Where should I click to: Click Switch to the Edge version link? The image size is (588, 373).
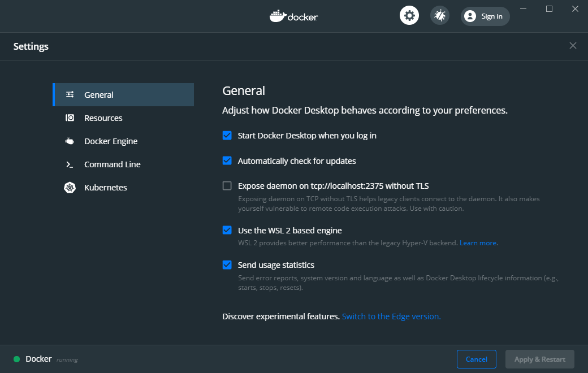[x=391, y=316]
